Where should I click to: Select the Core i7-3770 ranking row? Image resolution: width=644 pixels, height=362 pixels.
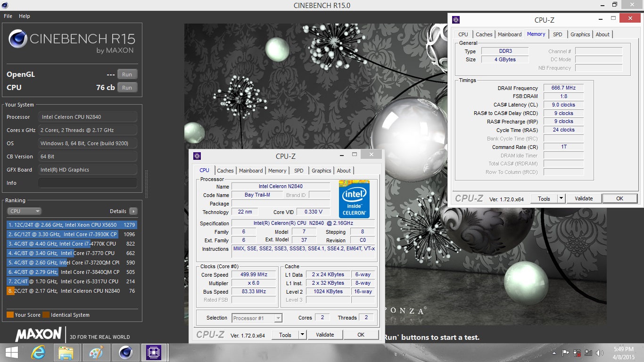[x=71, y=253]
